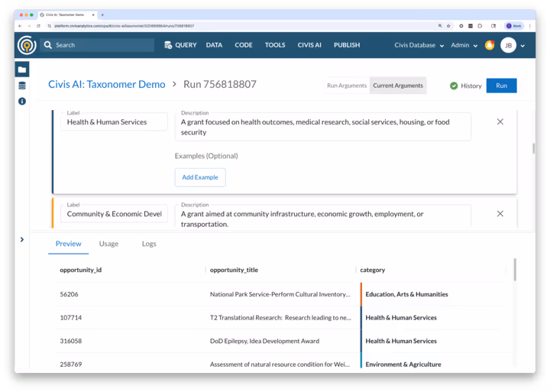Image resolution: width=550 pixels, height=392 pixels.
Task: Click the arguments panel vertical scrollbar
Action: click(x=533, y=148)
